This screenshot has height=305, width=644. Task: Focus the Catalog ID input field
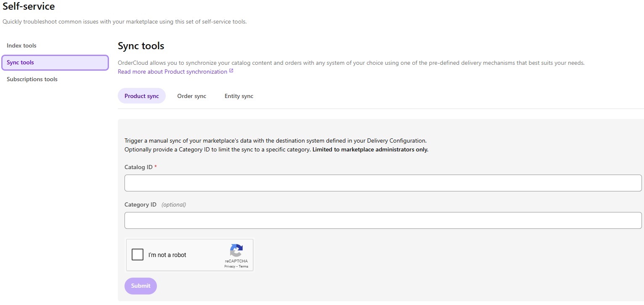pos(383,183)
